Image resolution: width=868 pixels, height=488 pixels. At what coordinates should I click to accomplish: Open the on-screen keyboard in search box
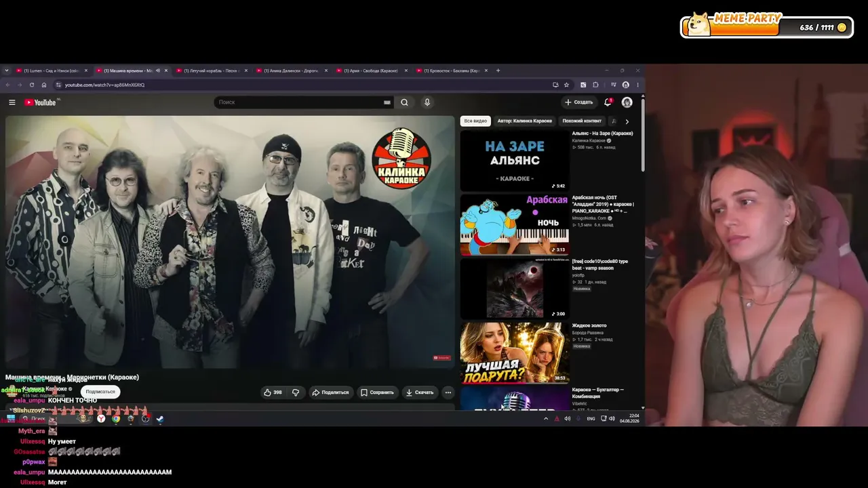click(387, 102)
